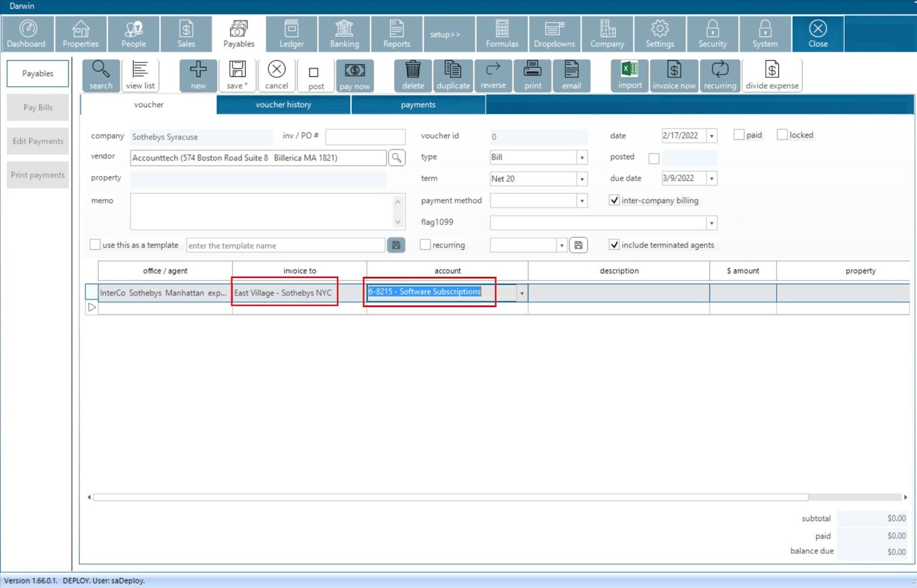Screen dimensions: 917x588
Task: Open the voucher view list
Action: (x=140, y=75)
